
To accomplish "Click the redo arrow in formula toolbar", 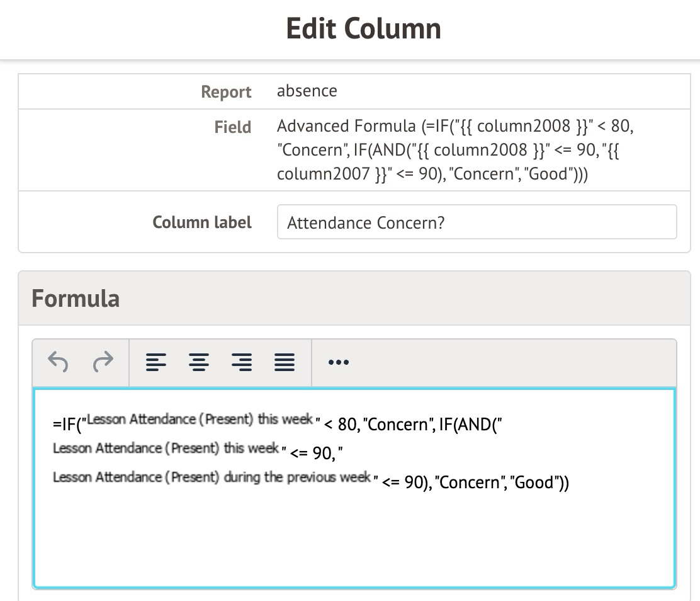I will point(103,362).
